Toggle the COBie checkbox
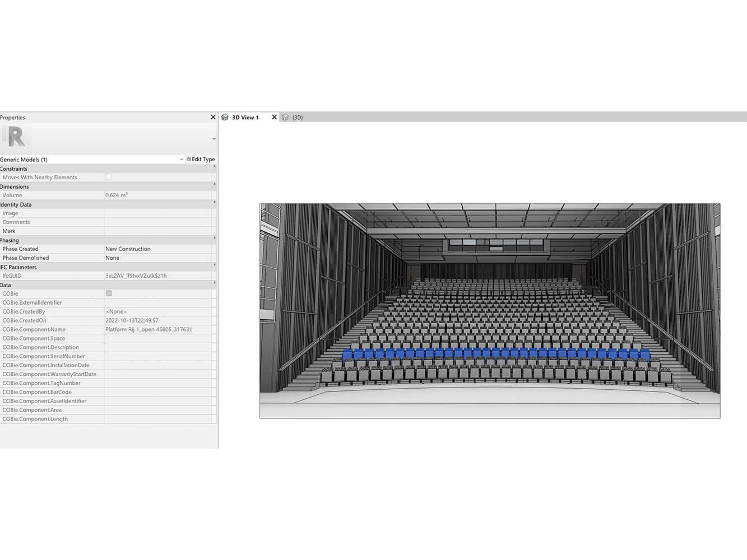 pos(109,293)
